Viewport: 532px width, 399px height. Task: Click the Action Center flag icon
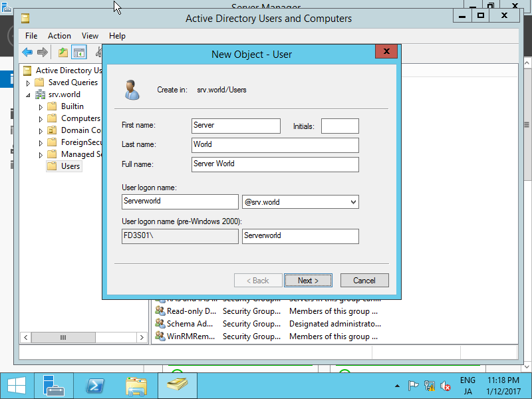coord(414,385)
